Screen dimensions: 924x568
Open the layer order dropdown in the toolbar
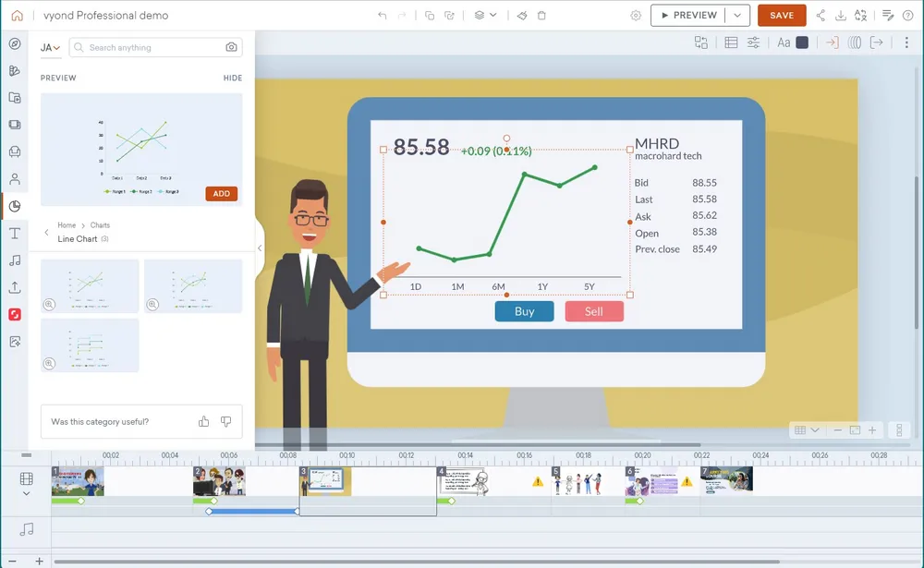485,16
